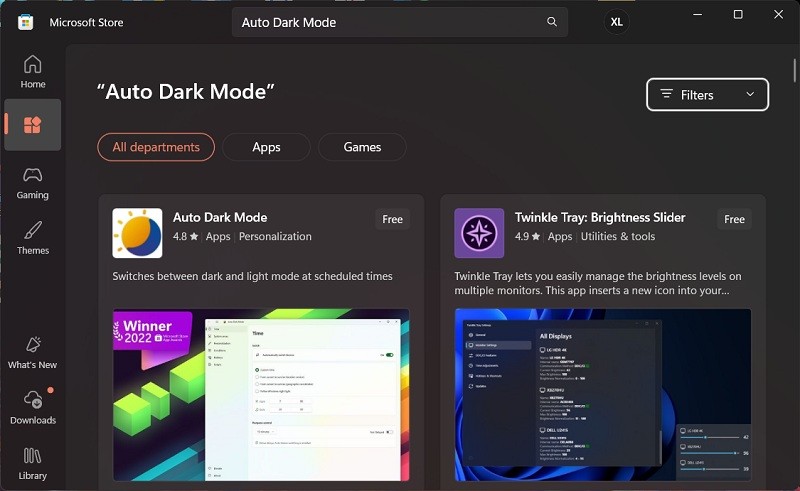800x491 pixels.
Task: Open What's New in the sidebar
Action: point(33,353)
